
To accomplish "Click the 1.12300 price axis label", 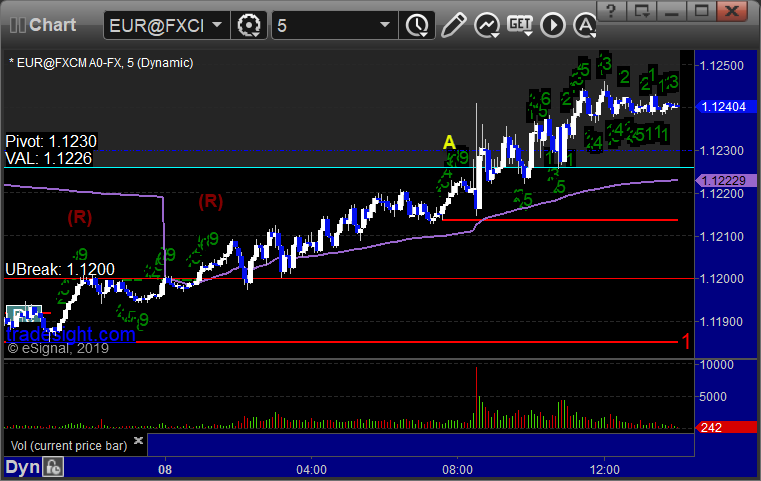I will click(722, 151).
